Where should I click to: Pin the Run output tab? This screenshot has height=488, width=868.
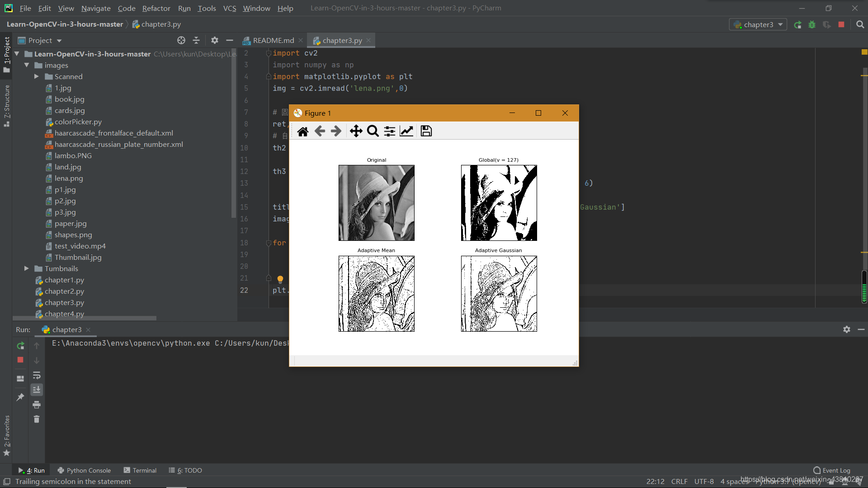coord(20,397)
